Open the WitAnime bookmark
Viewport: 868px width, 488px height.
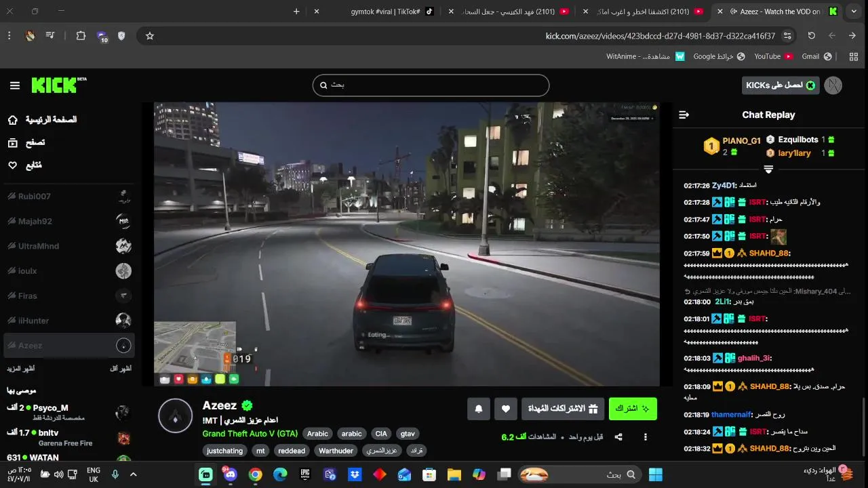coord(645,56)
